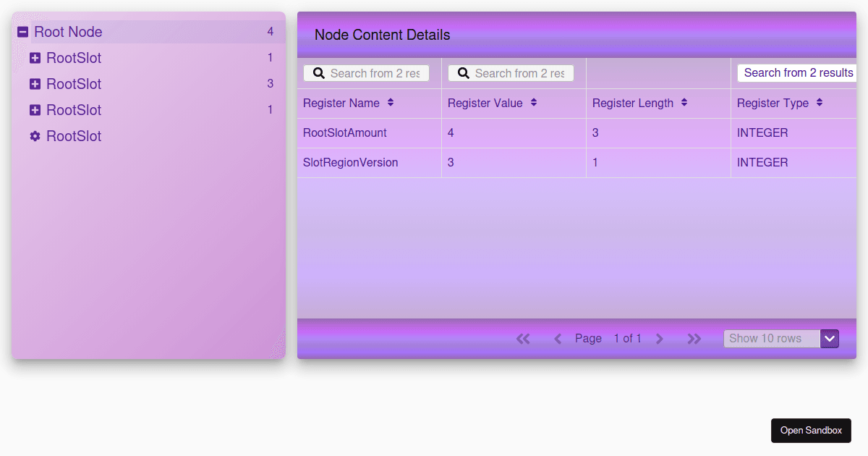868x456 pixels.
Task: Go to first page double-arrow icon
Action: click(x=523, y=339)
